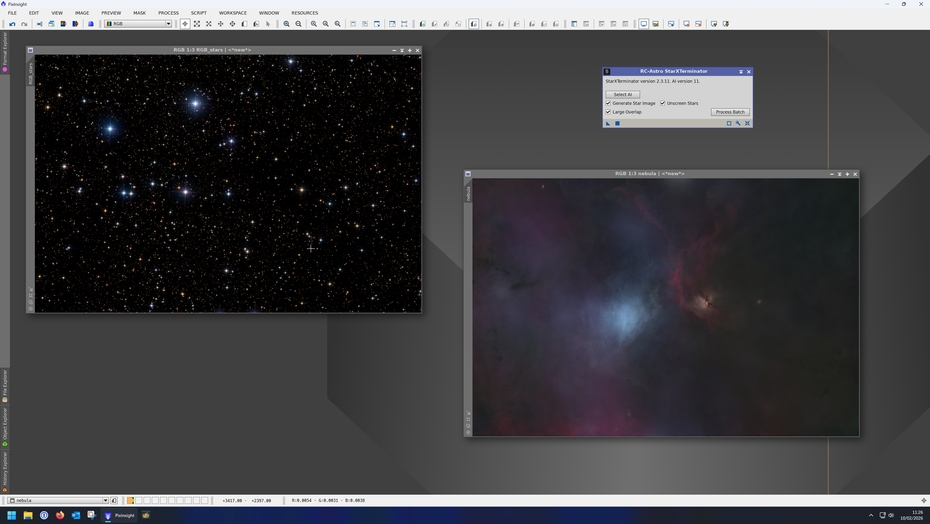The width and height of the screenshot is (930, 524).
Task: Apply StarXTerminator with the blue square icon
Action: (617, 124)
